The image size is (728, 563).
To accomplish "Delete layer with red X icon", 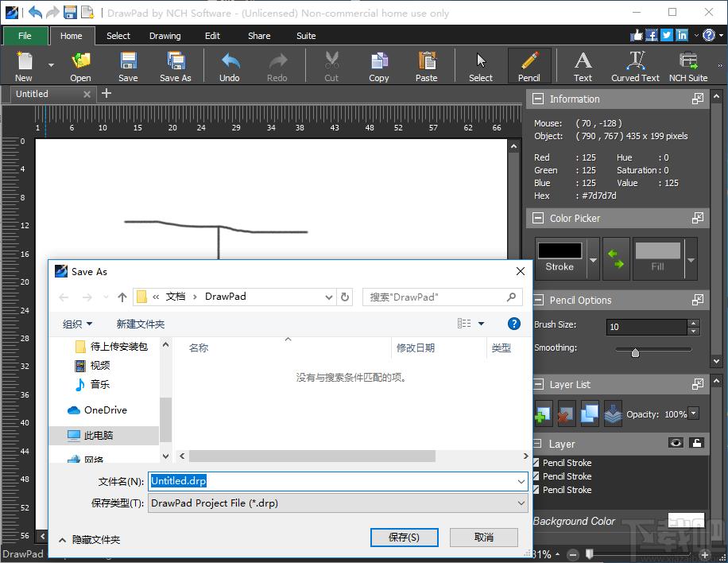I will 566,414.
